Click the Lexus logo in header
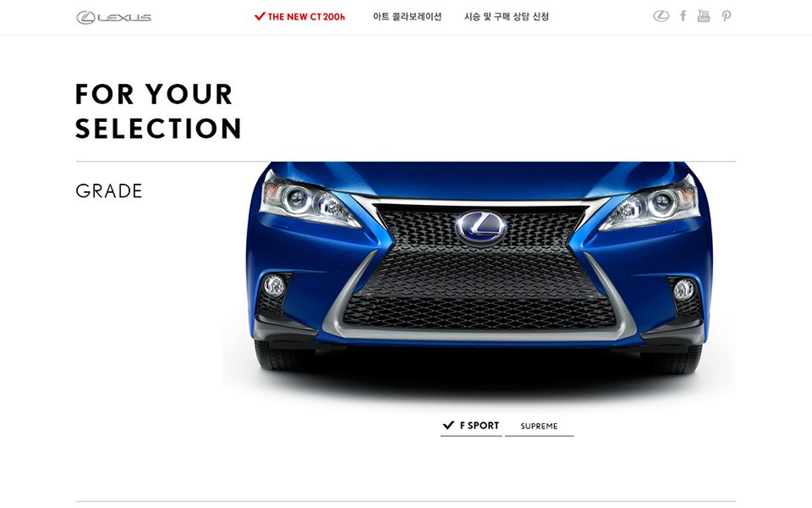 (x=114, y=17)
